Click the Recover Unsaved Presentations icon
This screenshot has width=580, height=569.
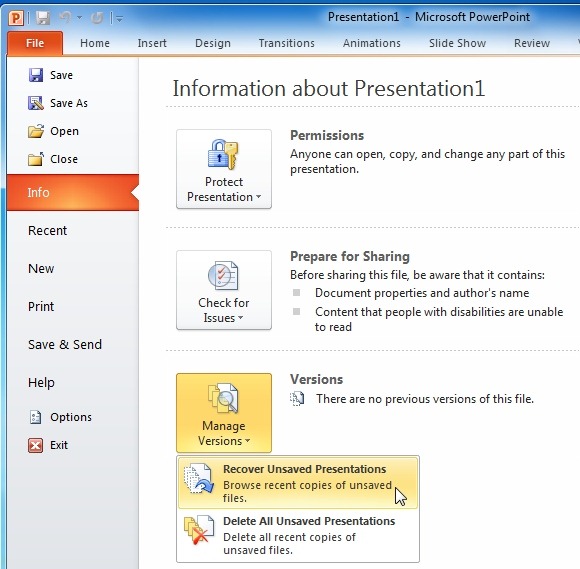(x=199, y=478)
